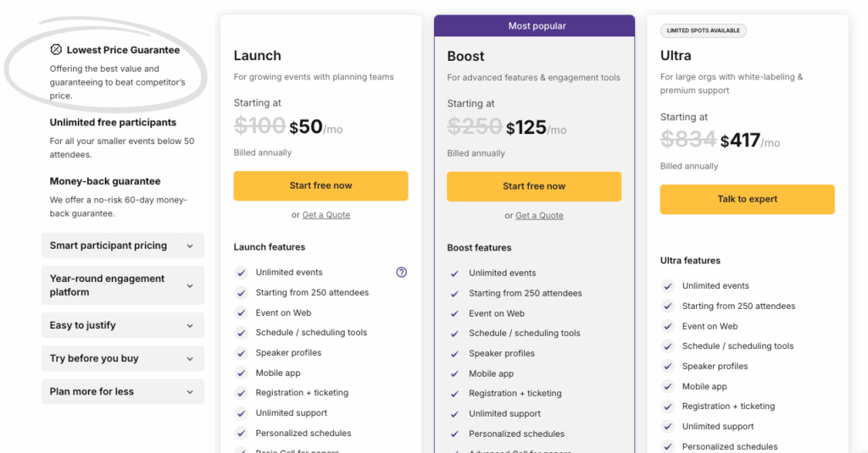Click the checkmark beside Boost Unlimited support
Screen dimensions: 868x453
[x=454, y=414]
